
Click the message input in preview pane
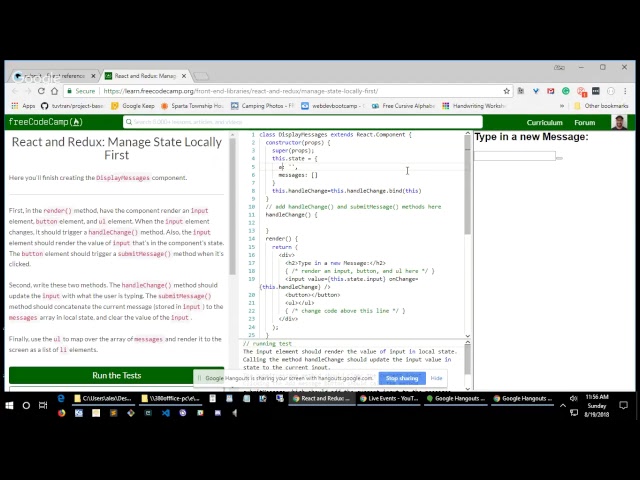click(x=514, y=156)
